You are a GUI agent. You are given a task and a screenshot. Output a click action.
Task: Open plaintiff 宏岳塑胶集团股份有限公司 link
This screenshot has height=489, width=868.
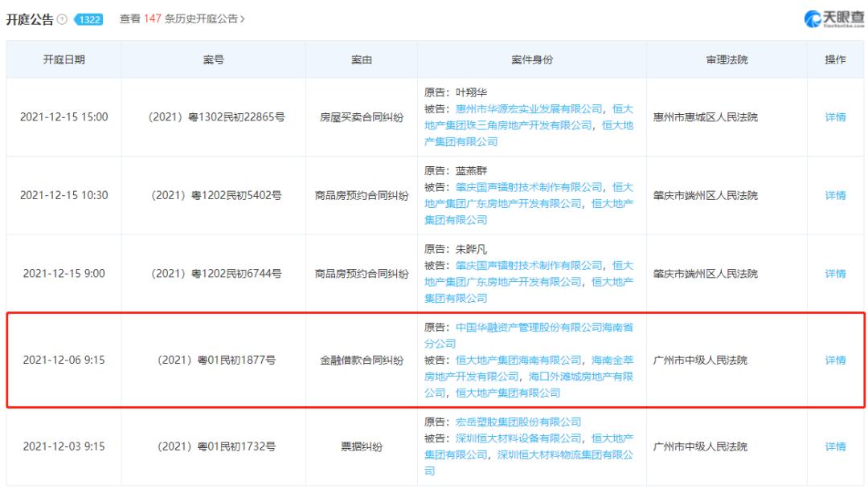(x=518, y=422)
